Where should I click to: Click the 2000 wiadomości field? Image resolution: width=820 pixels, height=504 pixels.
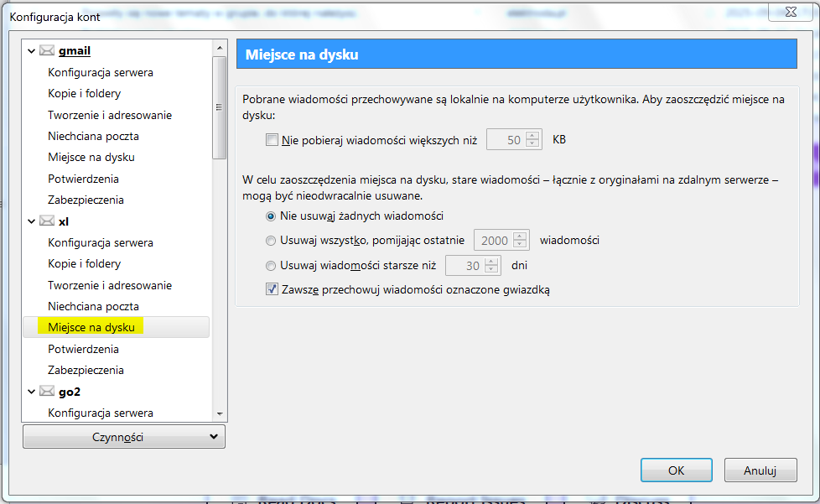tap(493, 241)
